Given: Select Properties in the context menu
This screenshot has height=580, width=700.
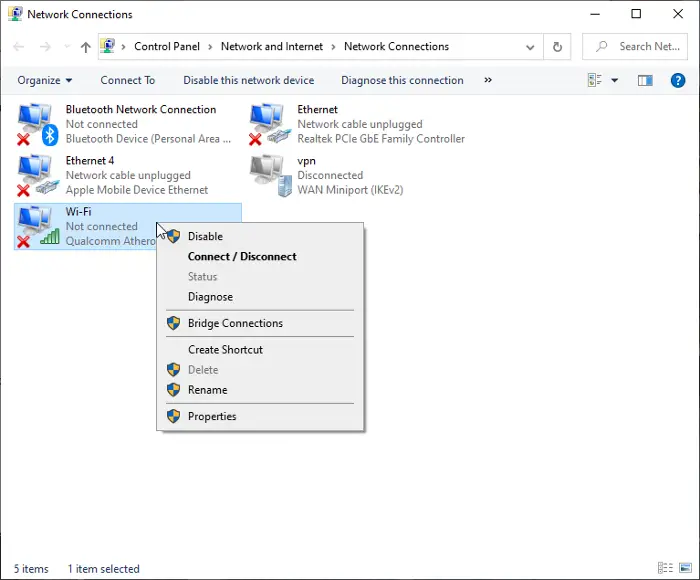Looking at the screenshot, I should (212, 417).
